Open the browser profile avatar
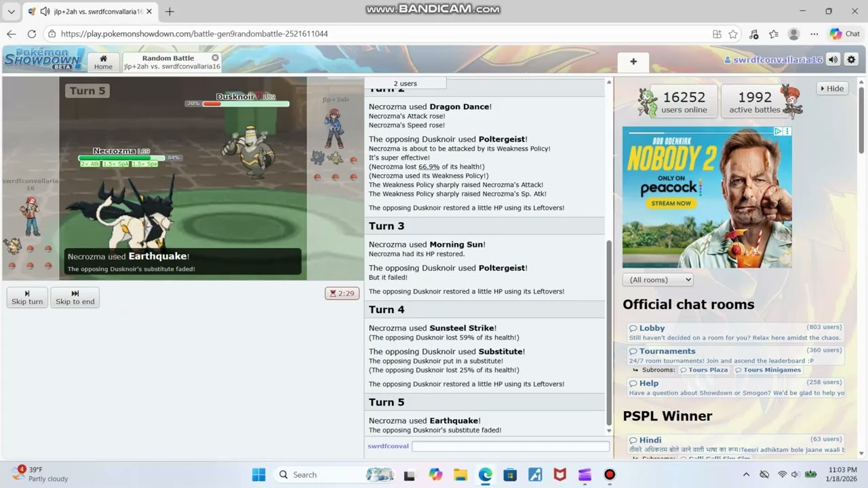Viewport: 868px width, 488px height. tap(794, 34)
